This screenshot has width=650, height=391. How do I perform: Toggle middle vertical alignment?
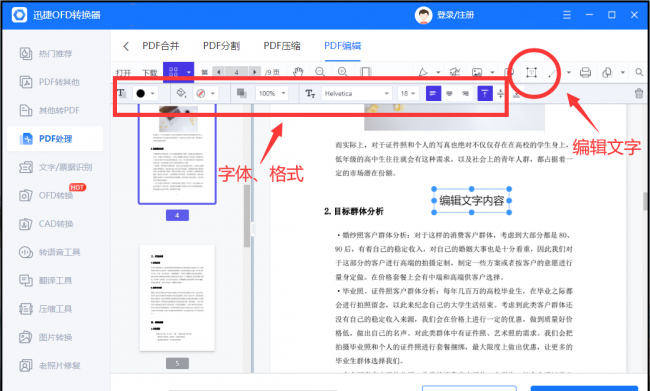[x=500, y=94]
